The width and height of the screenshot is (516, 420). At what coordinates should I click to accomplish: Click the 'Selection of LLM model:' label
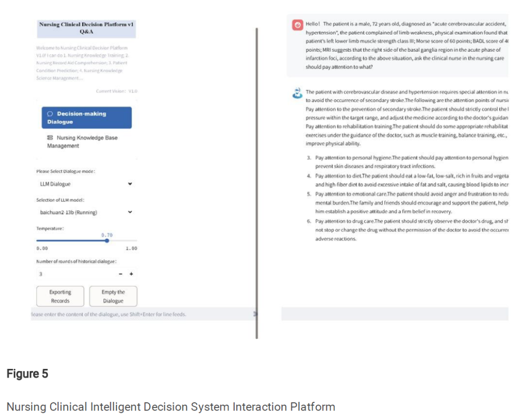point(60,200)
